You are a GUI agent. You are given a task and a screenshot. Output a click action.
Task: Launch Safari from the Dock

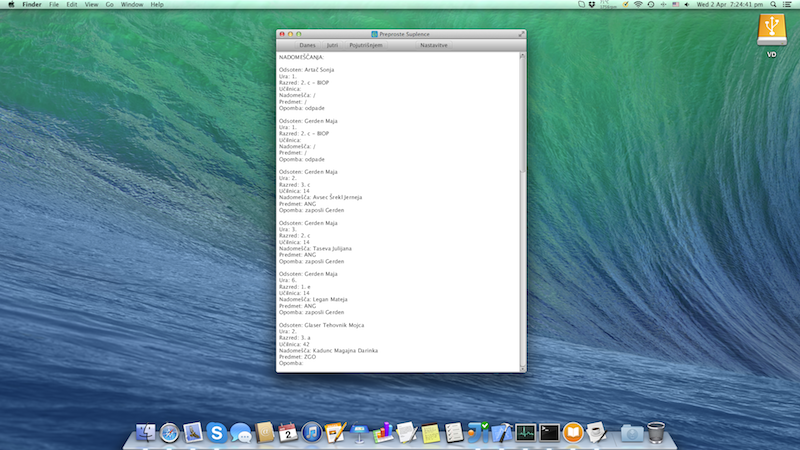[x=169, y=432]
